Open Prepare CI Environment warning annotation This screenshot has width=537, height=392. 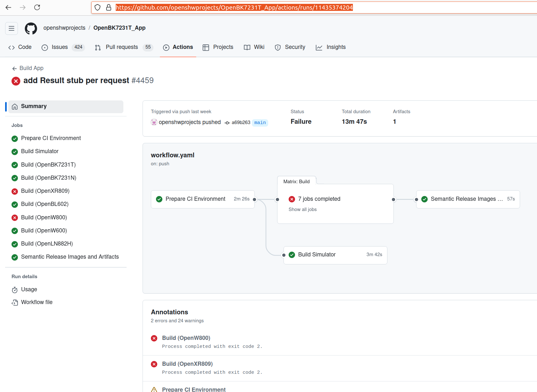[x=194, y=389]
